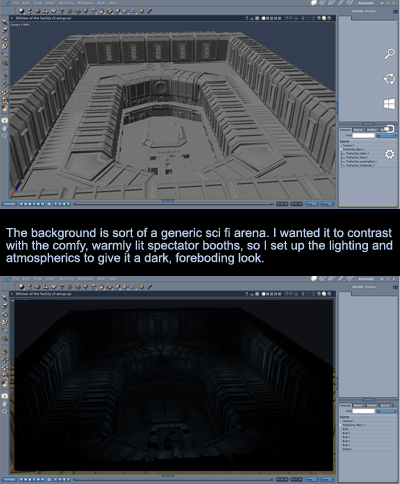Open the dropdown arrow atop the gray arena's properties panel
Viewport: 400px width, 484px height.
(395, 11)
